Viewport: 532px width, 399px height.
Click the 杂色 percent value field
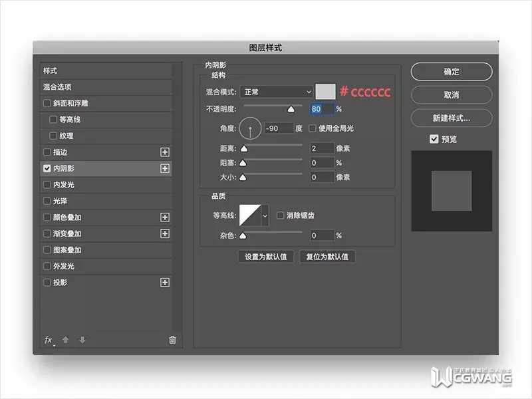click(322, 235)
